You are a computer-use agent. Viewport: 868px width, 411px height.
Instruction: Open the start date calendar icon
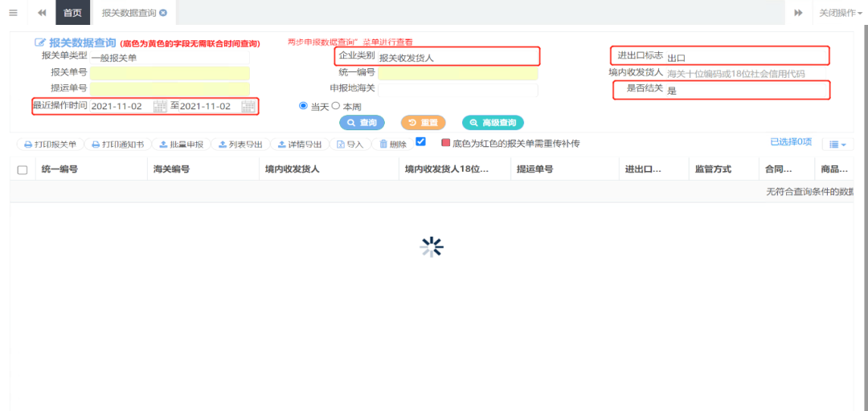click(159, 107)
